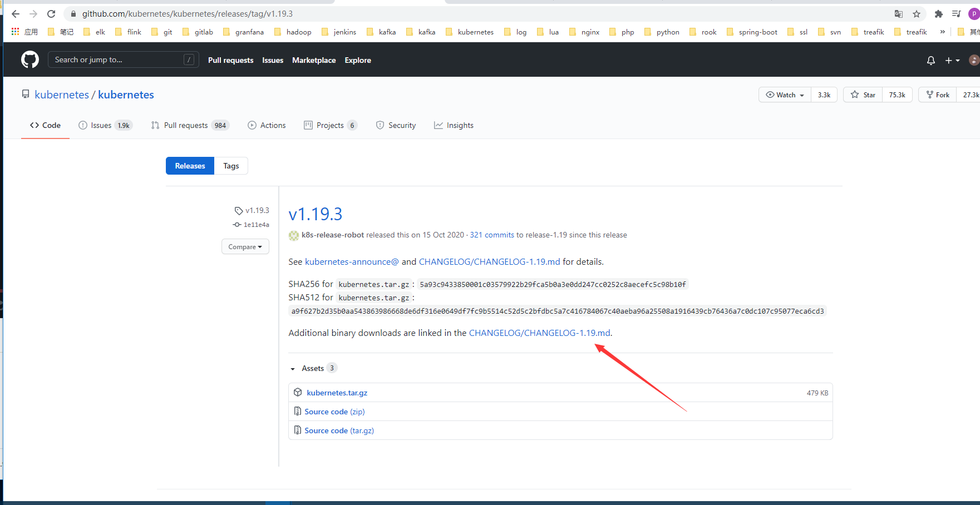Open the Compare dropdown
The width and height of the screenshot is (980, 505).
point(245,246)
